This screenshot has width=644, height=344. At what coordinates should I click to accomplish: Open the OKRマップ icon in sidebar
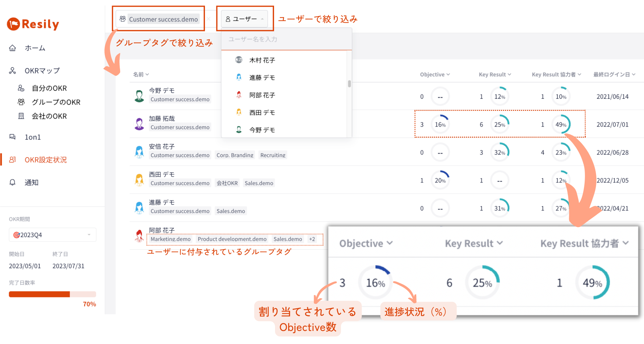[12, 71]
